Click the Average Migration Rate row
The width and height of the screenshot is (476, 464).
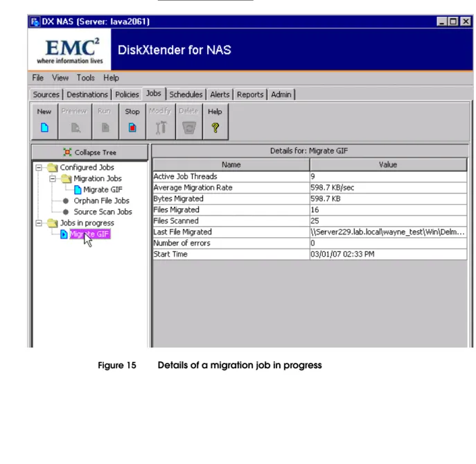310,187
